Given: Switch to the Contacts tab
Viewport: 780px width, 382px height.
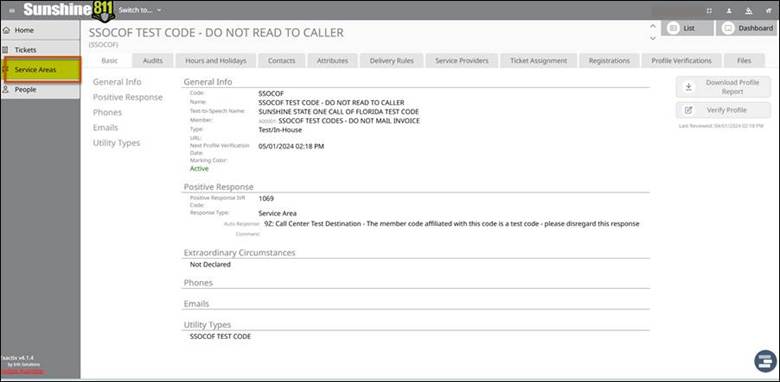Looking at the screenshot, I should (x=281, y=61).
